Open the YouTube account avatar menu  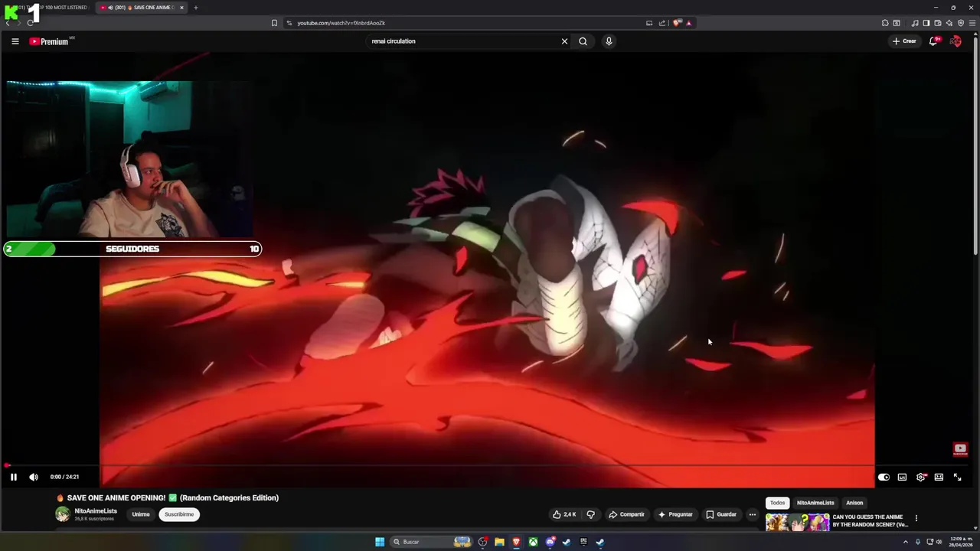click(x=955, y=41)
